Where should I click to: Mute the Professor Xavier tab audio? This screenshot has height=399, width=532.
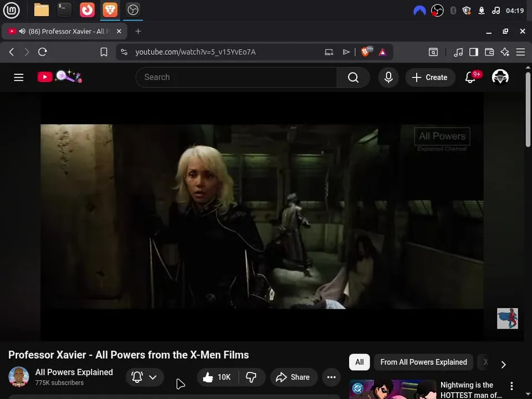click(x=22, y=31)
